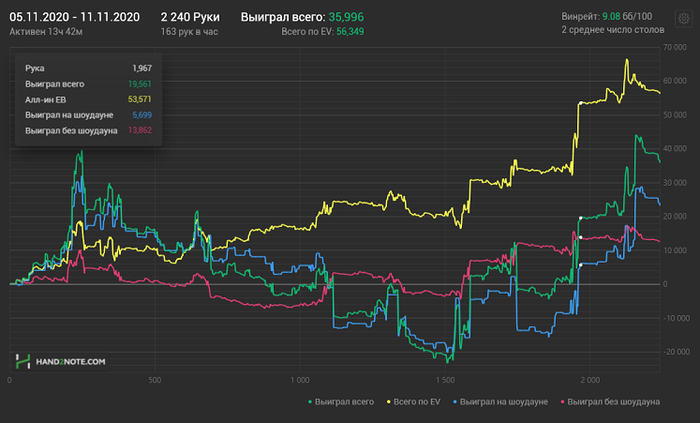The width and height of the screenshot is (700, 423).
Task: Click tooltip hand number 1,967
Action: pyautogui.click(x=142, y=68)
